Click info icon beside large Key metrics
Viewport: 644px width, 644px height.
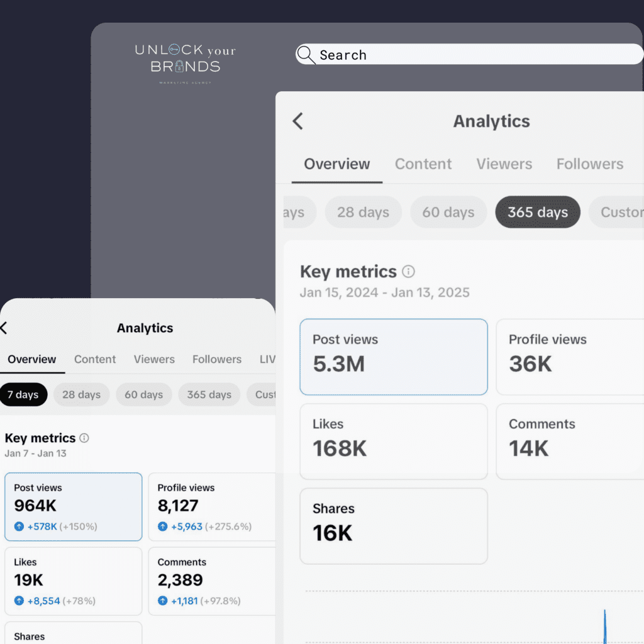409,272
